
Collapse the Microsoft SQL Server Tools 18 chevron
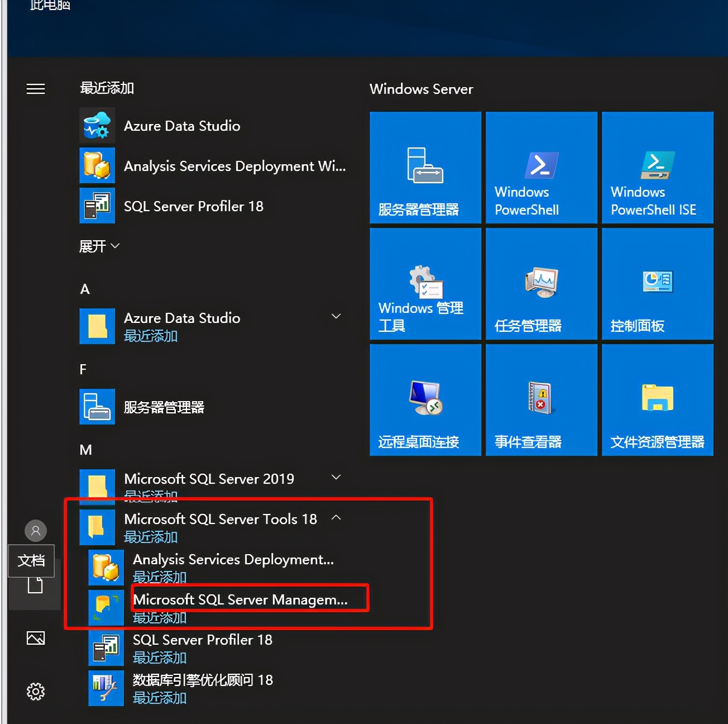click(336, 517)
